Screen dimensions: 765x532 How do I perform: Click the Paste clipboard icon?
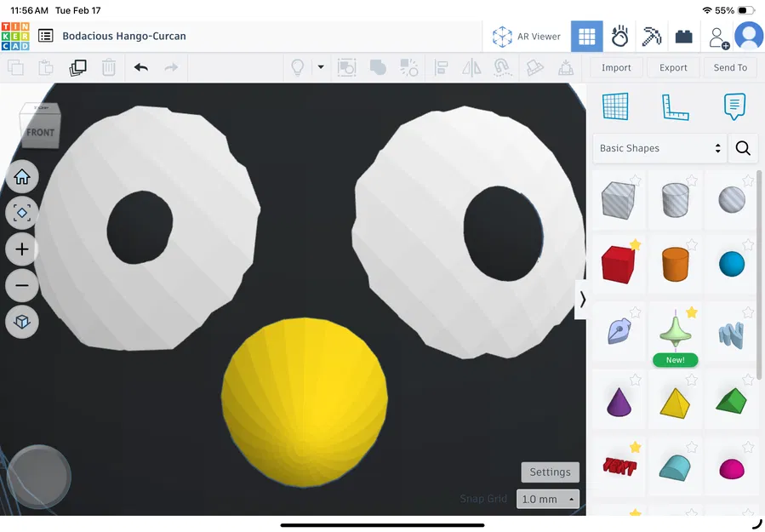pyautogui.click(x=46, y=67)
